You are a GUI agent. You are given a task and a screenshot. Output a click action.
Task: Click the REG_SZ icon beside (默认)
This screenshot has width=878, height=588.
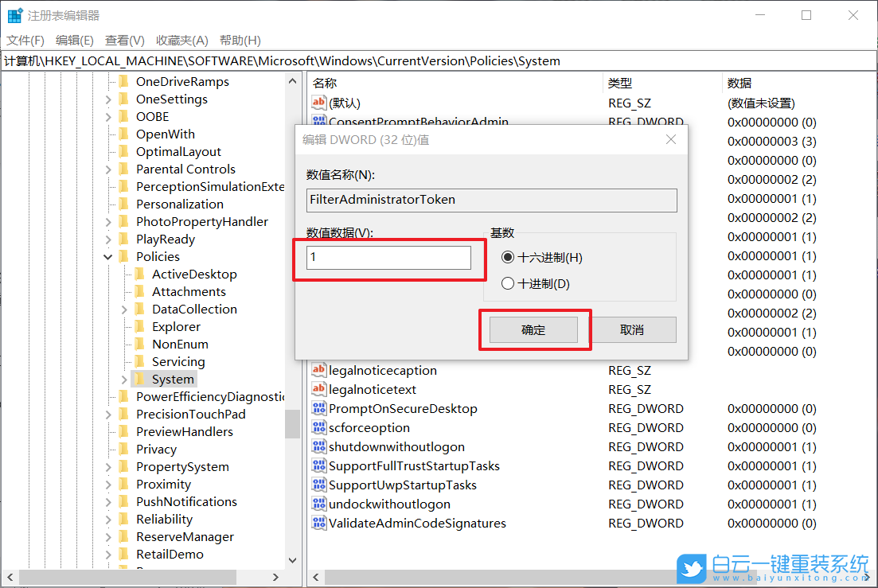pos(319,103)
